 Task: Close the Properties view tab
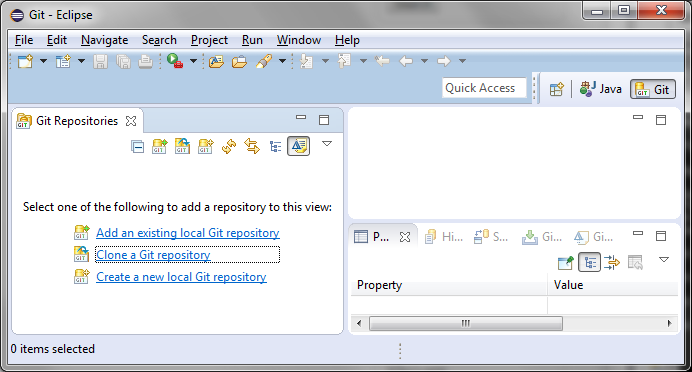click(405, 237)
